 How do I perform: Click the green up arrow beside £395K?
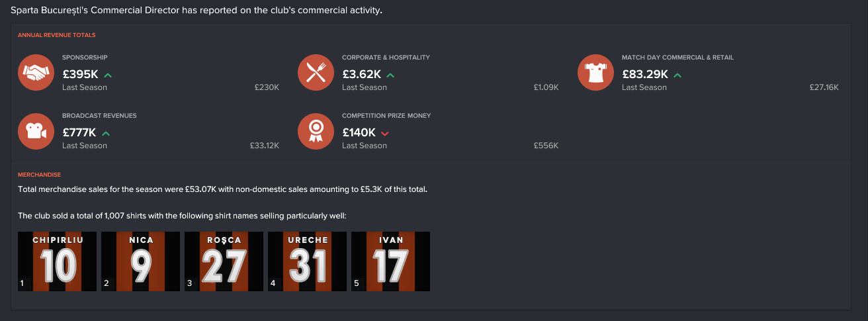tap(107, 75)
